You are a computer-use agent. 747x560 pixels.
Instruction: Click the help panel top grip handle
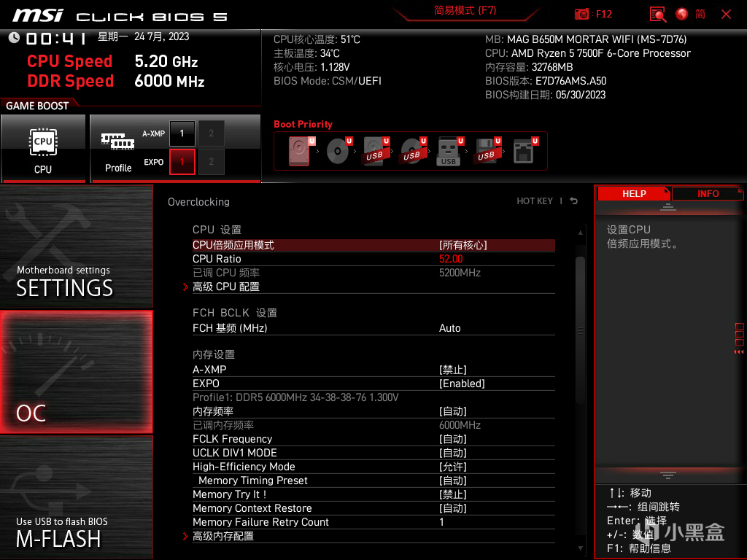click(x=668, y=206)
